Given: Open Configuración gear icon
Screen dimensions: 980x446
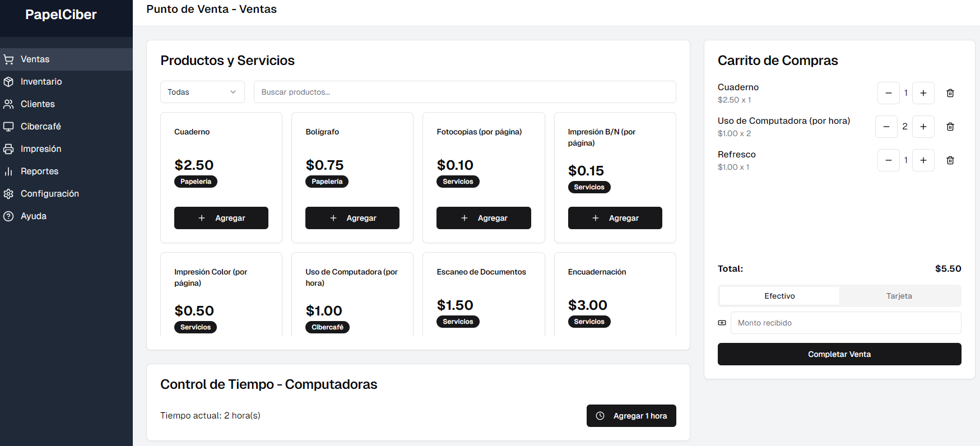Looking at the screenshot, I should [8, 194].
